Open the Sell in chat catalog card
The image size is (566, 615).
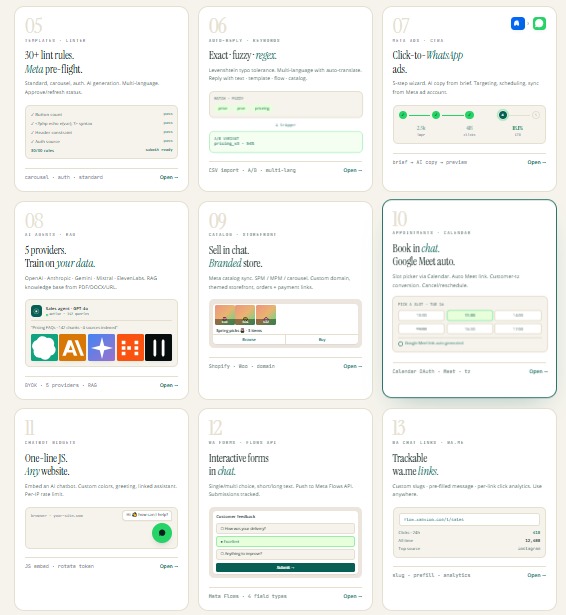click(x=353, y=366)
